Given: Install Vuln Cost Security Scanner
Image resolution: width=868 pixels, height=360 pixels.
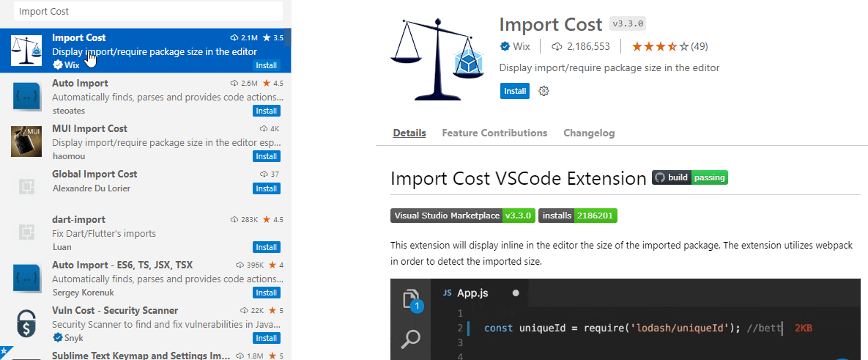Looking at the screenshot, I should tap(267, 338).
